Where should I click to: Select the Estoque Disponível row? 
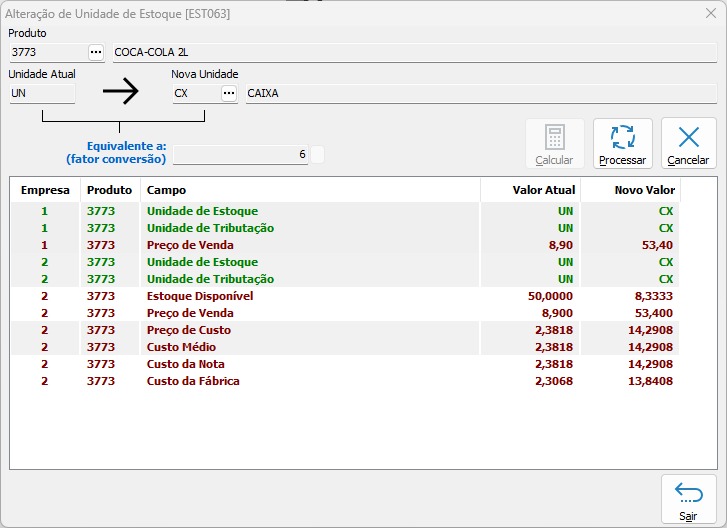[x=200, y=296]
